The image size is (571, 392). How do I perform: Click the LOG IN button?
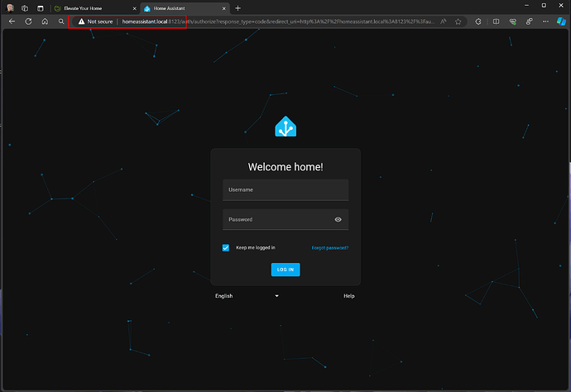pyautogui.click(x=285, y=270)
